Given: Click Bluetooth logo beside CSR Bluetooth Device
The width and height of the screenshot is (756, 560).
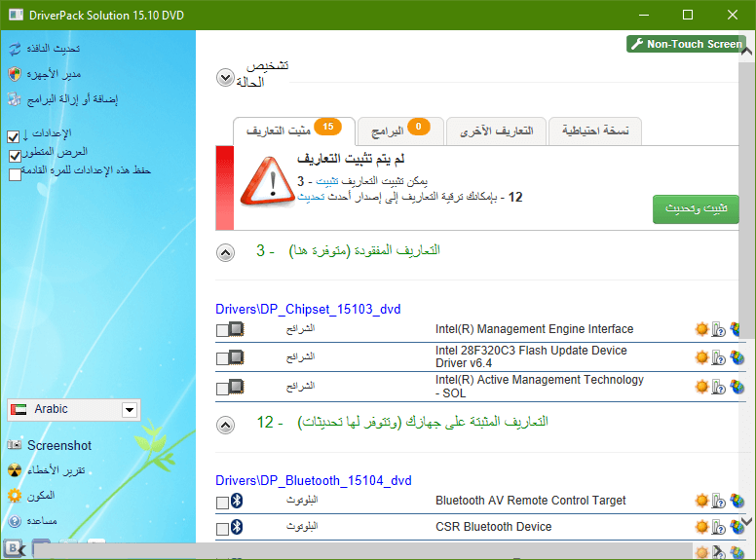Looking at the screenshot, I should coord(236,527).
